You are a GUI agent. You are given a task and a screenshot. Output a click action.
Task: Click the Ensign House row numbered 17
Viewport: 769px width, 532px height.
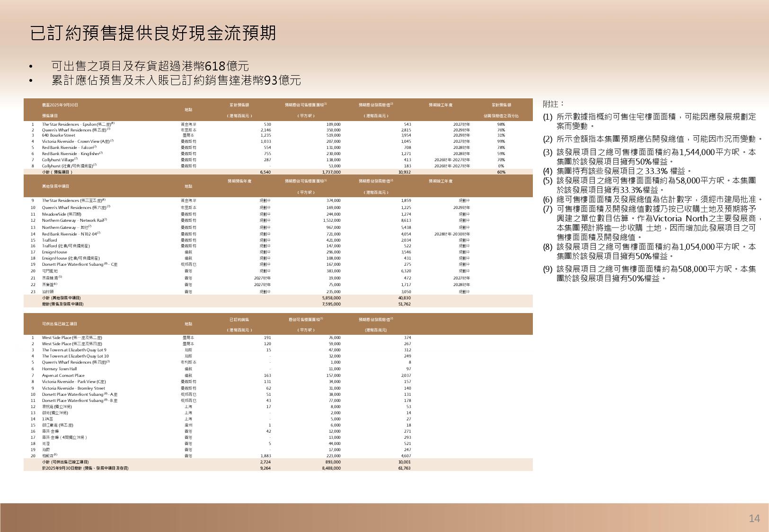pyautogui.click(x=54, y=252)
